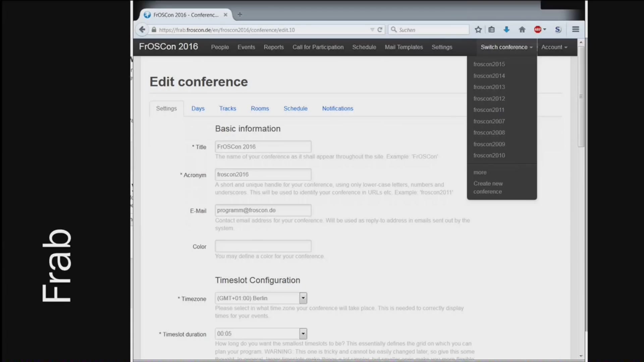Click the bookmark star icon
The width and height of the screenshot is (644, 362).
(478, 29)
